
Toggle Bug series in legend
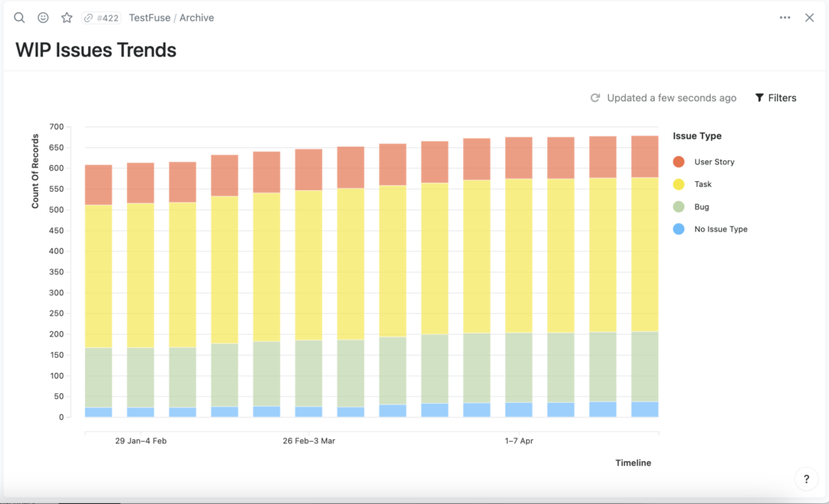691,206
